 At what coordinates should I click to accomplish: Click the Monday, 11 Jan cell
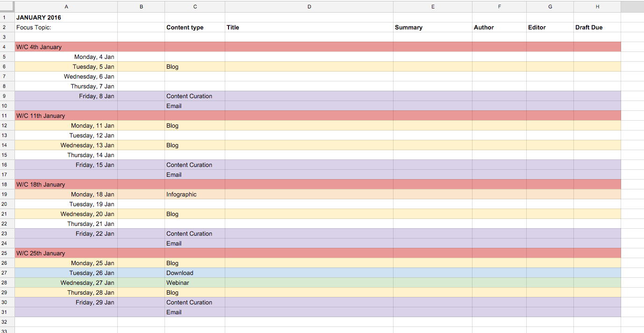tap(66, 126)
